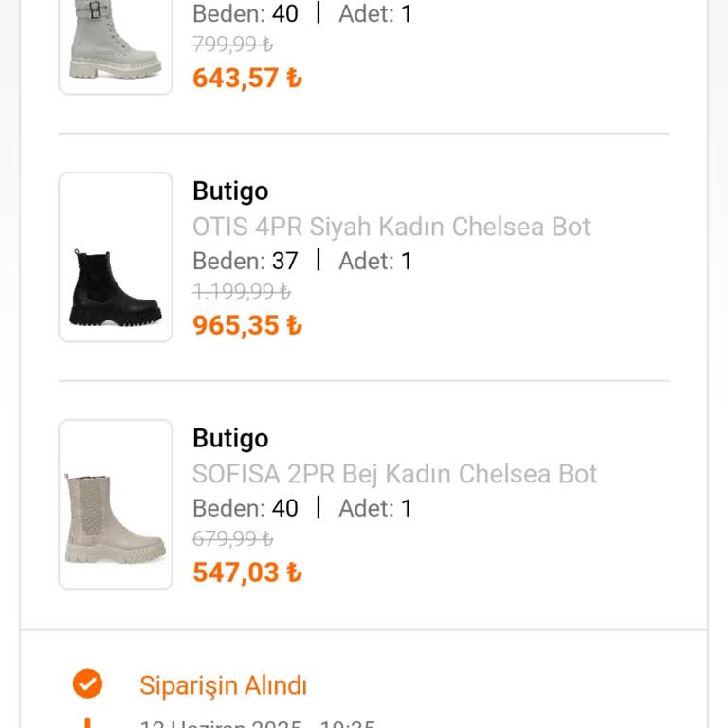Select the 547,03 ₺ discounted price
728x728 pixels.
click(x=246, y=573)
